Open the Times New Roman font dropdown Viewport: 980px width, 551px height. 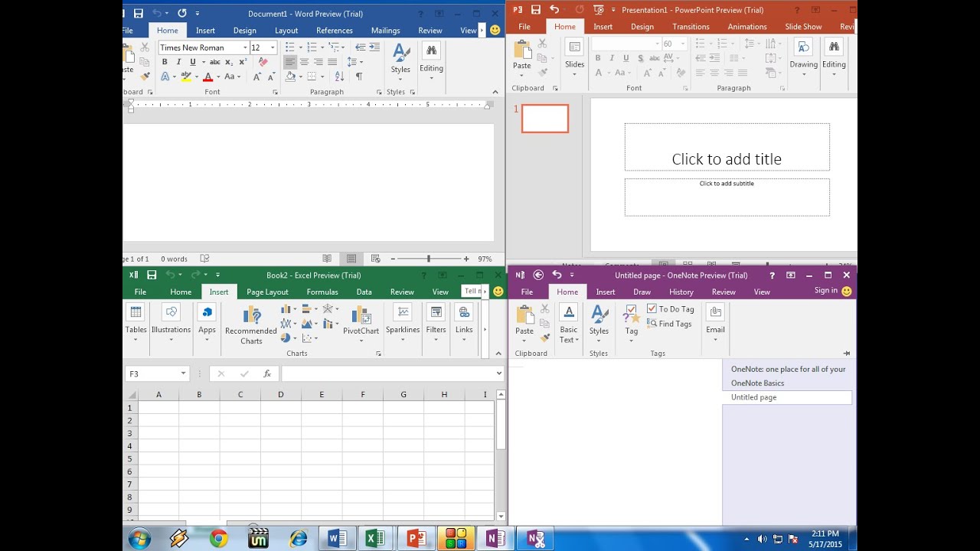(x=245, y=47)
